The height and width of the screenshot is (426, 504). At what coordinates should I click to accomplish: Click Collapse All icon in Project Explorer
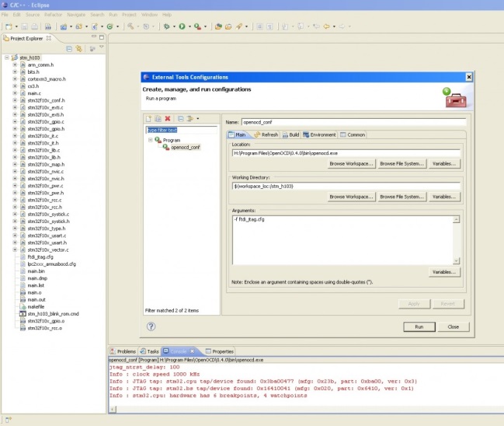click(x=68, y=48)
